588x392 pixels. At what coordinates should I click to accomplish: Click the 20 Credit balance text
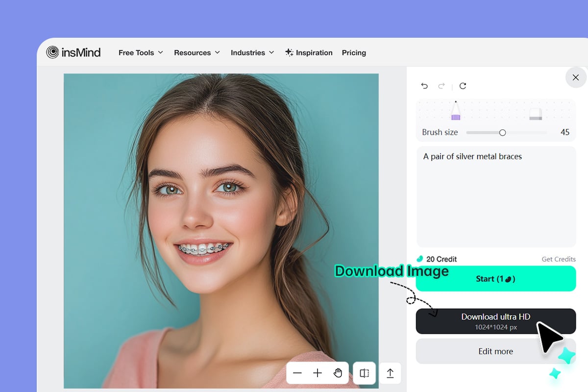click(441, 259)
